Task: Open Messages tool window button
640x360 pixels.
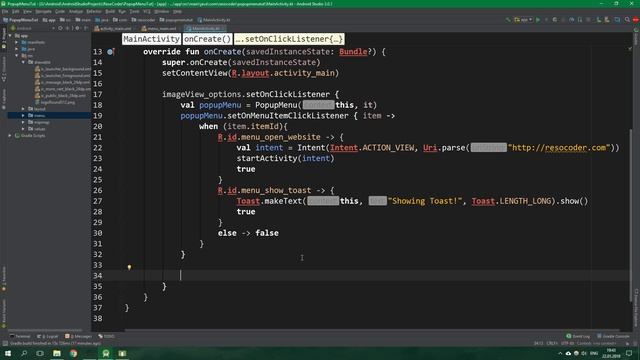Action: point(78,336)
